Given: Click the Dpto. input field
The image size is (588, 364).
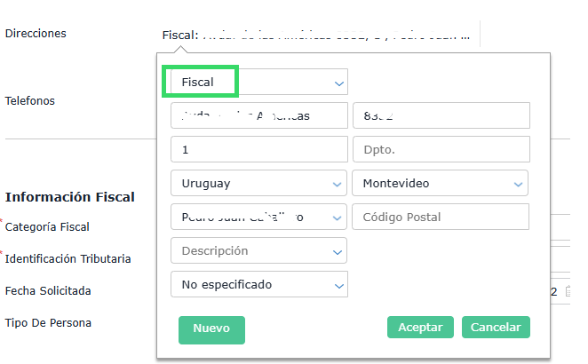Looking at the screenshot, I should pyautogui.click(x=441, y=149).
